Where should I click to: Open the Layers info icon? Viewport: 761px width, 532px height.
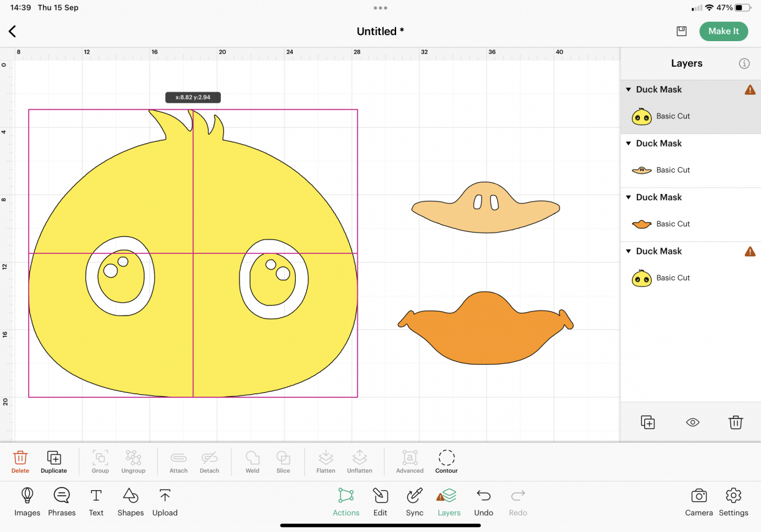tap(744, 64)
